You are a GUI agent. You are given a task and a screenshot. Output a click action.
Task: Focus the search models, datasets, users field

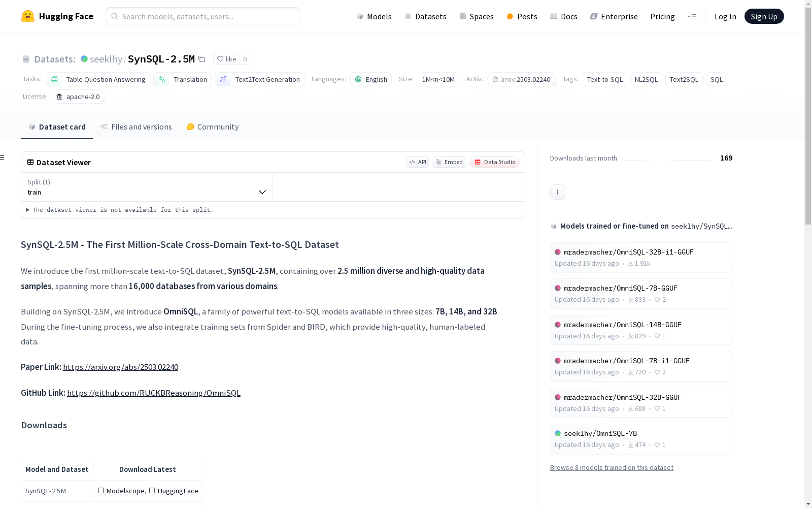[203, 16]
